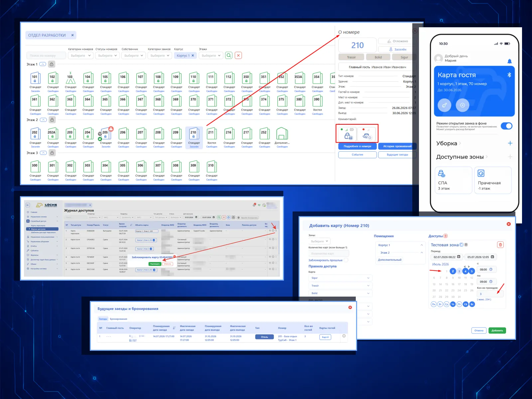This screenshot has width=532, height=399.
Task: Switch to the Бронирования tab
Action: click(119, 319)
